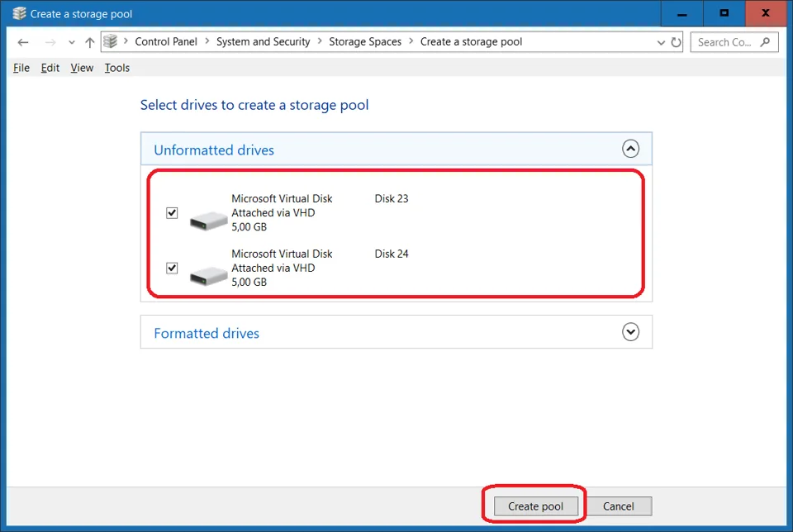Image resolution: width=793 pixels, height=532 pixels.
Task: Open the Tools menu
Action: point(116,68)
